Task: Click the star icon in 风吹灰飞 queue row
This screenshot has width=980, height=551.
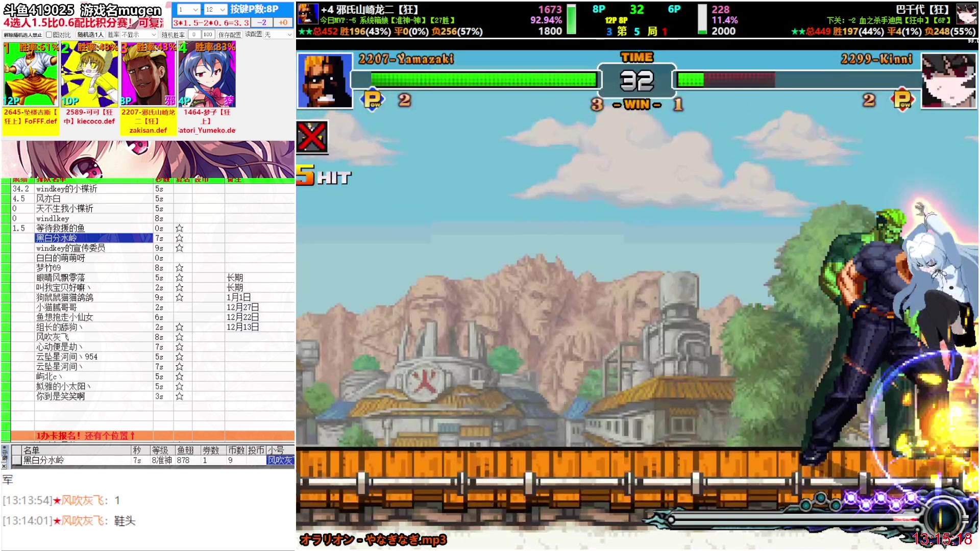Action: point(179,337)
